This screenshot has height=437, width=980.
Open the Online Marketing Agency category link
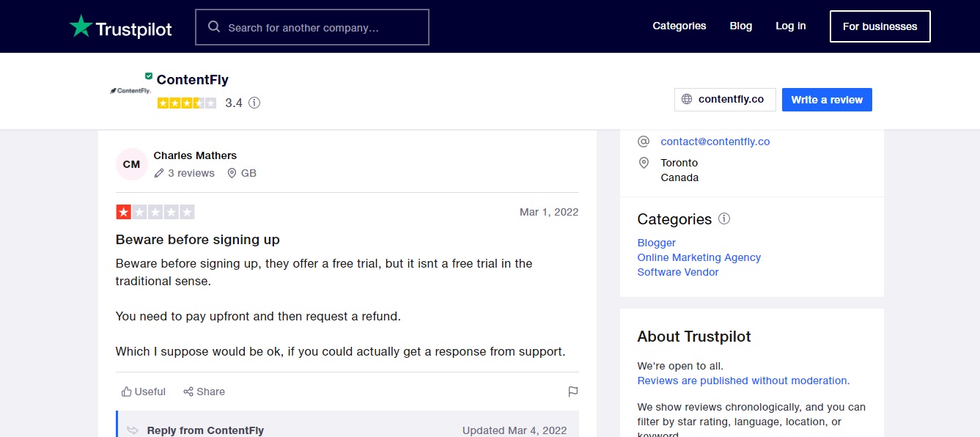(699, 257)
